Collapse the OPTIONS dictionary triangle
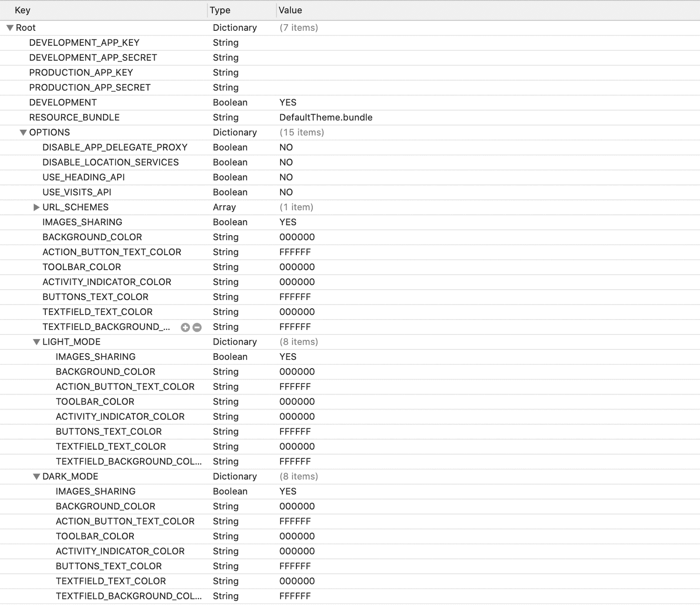 (x=23, y=132)
